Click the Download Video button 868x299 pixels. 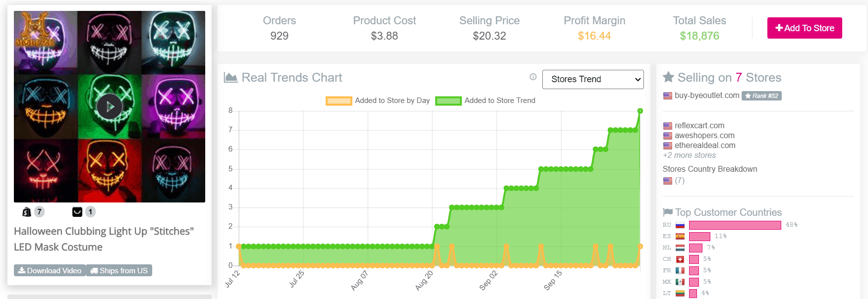coord(50,271)
